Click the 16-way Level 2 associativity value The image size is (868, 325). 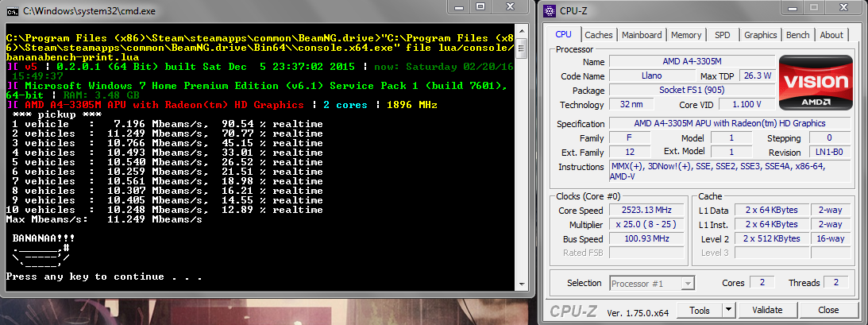pos(831,239)
